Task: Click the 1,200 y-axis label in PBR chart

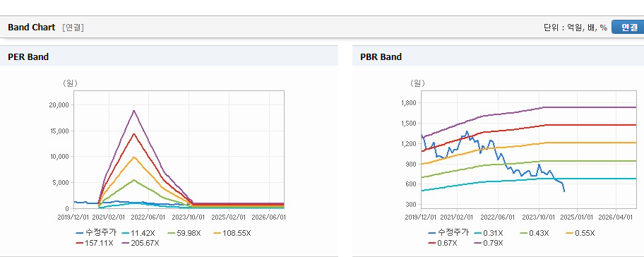Action: pos(409,144)
